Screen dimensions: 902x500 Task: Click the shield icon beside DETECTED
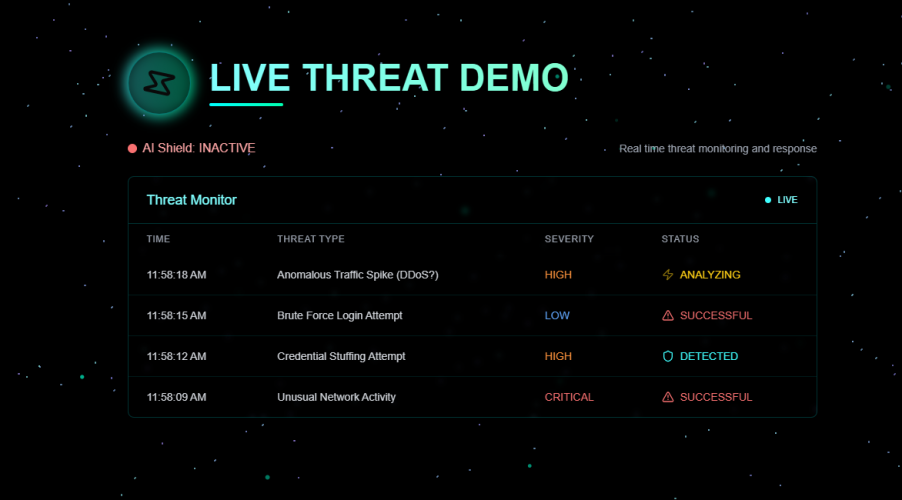click(x=668, y=356)
